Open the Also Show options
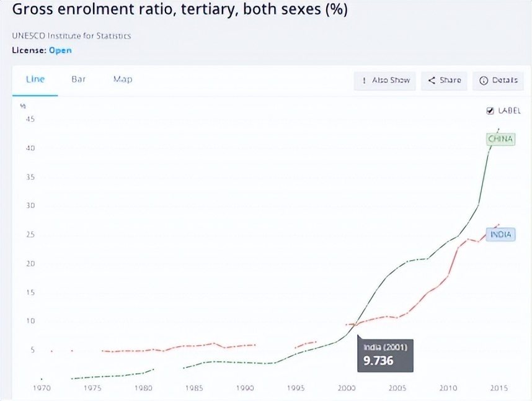 [x=385, y=81]
